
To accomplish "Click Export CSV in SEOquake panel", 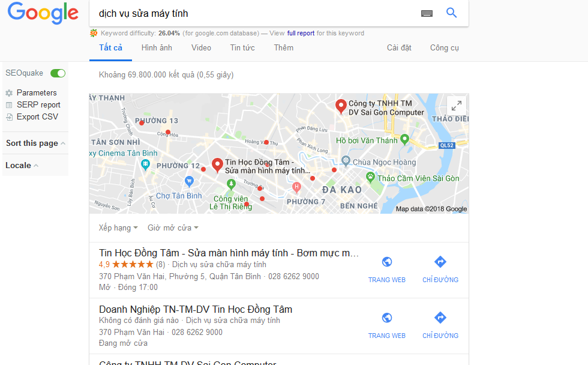I will 37,116.
